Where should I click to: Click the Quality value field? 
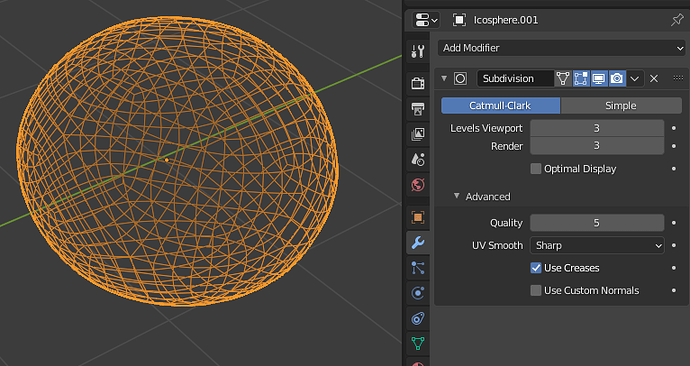[x=597, y=223]
